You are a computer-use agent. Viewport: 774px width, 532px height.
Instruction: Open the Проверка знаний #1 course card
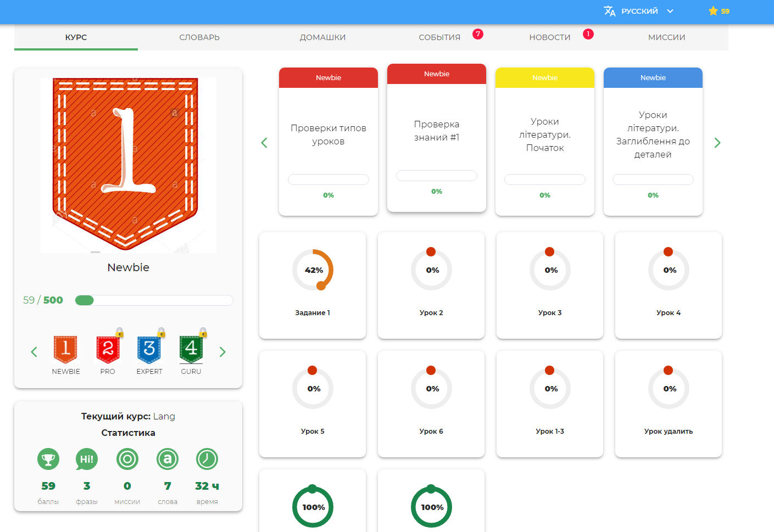437,138
